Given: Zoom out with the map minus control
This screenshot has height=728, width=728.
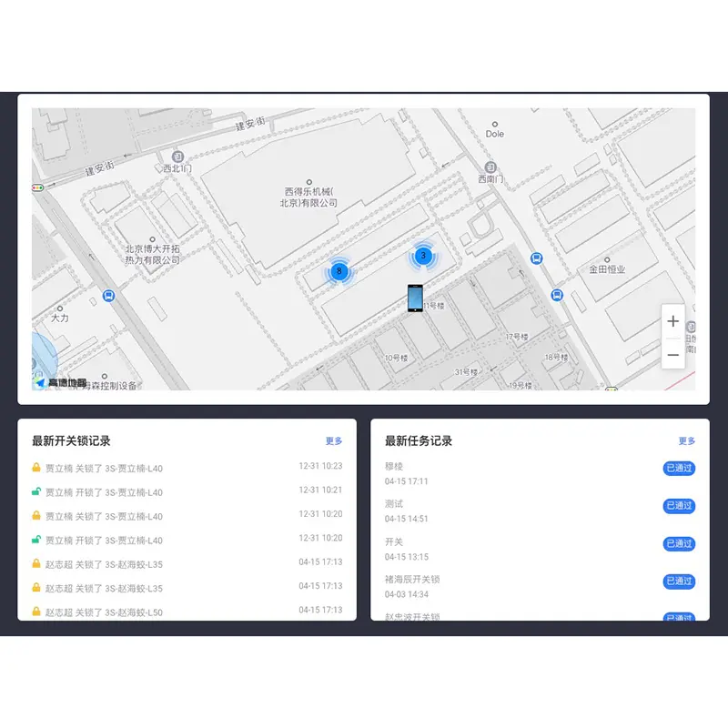Looking at the screenshot, I should 672,357.
